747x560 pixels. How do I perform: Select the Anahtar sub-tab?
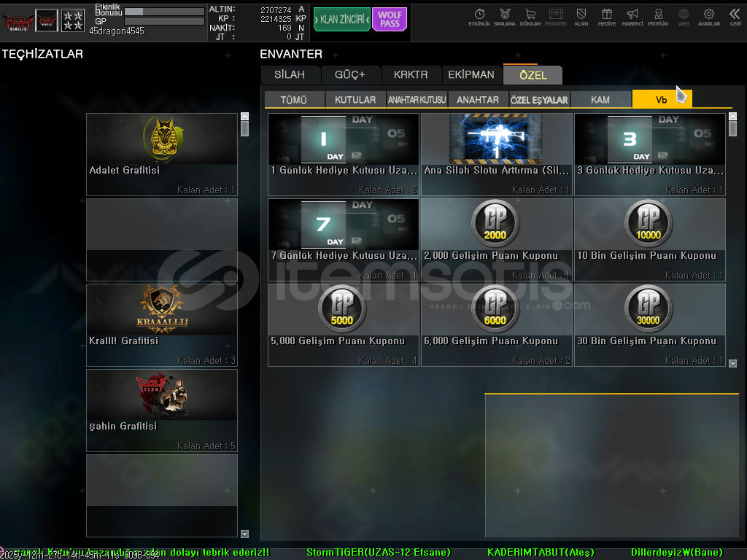pyautogui.click(x=478, y=100)
